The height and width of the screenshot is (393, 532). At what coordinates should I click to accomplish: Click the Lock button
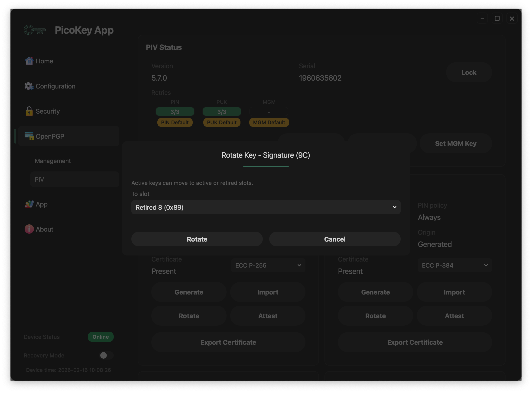(x=469, y=72)
